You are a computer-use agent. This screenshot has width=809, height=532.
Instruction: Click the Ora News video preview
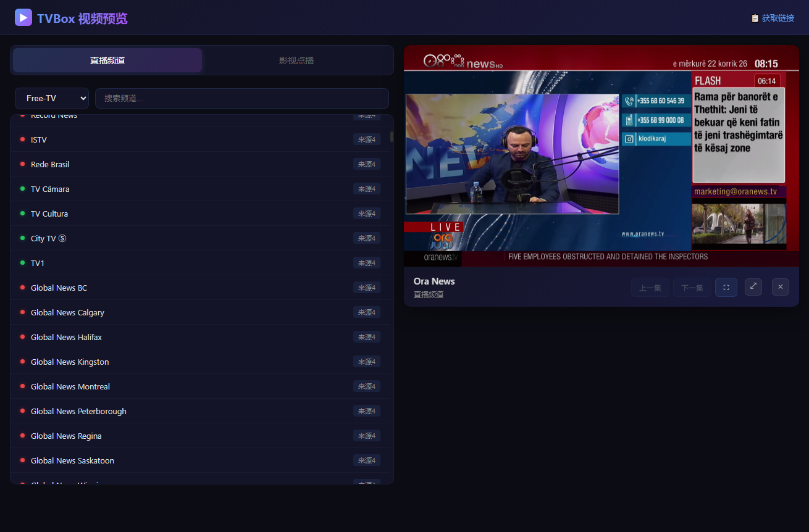602,156
